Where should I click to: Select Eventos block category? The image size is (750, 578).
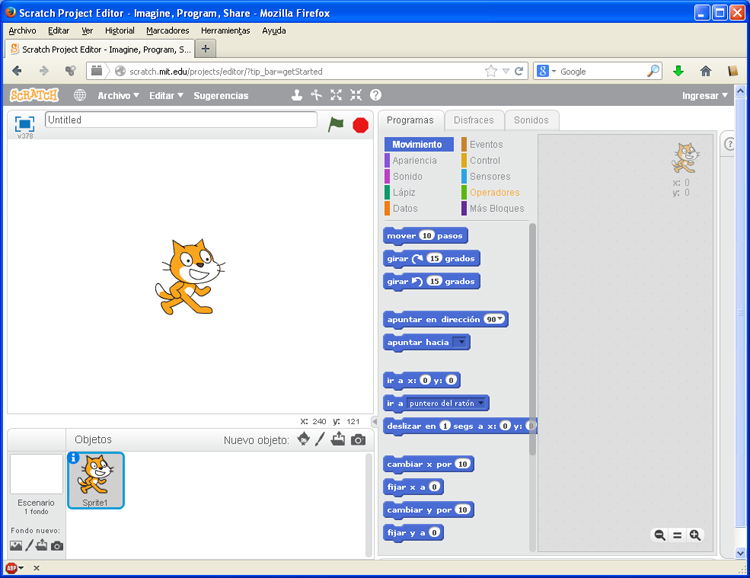[486, 144]
